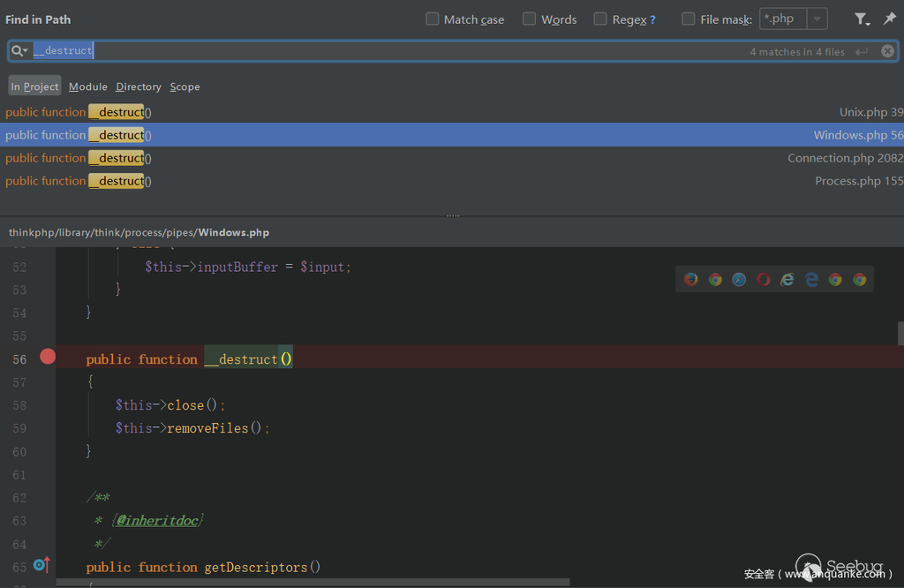Screen dimensions: 904x588
Task: Tick the File mask checkbox
Action: pyautogui.click(x=689, y=19)
